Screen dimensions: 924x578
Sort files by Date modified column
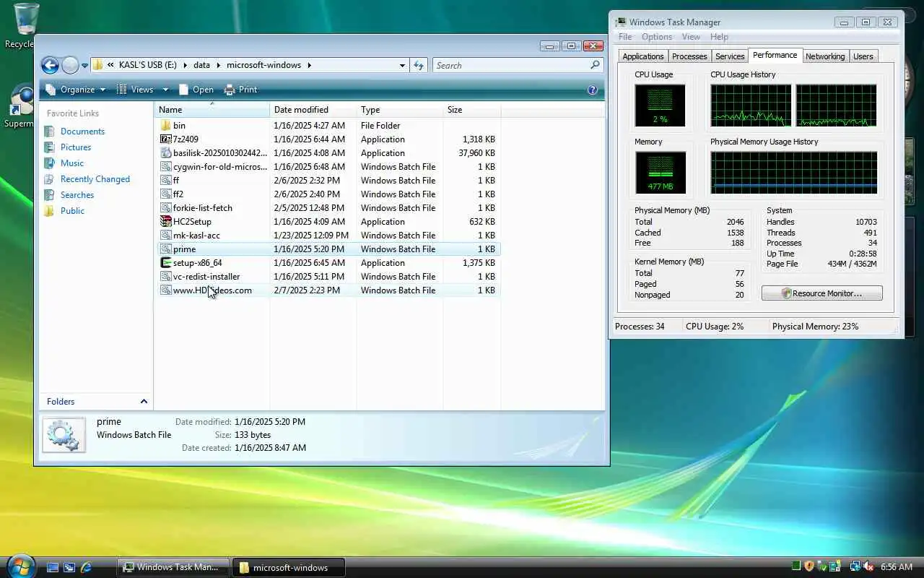click(x=313, y=110)
